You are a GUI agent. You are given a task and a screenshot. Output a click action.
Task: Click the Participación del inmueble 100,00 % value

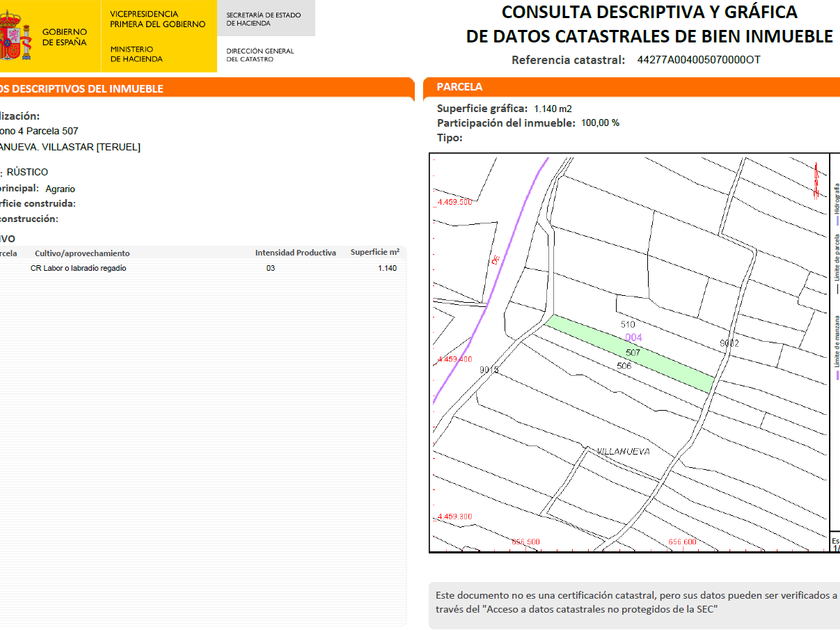pyautogui.click(x=600, y=123)
